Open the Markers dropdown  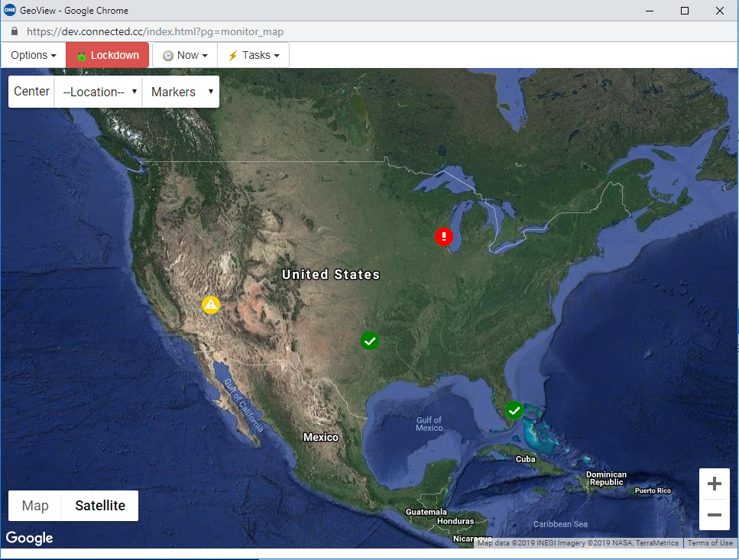point(180,91)
